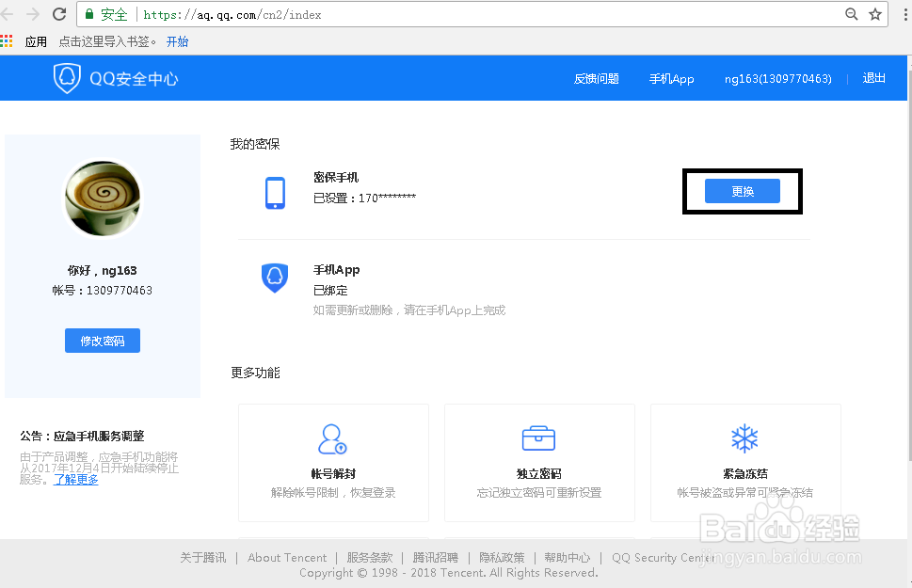Screen dimensions: 912x588
Task: Click the 密保手机 phone icon
Action: [275, 193]
